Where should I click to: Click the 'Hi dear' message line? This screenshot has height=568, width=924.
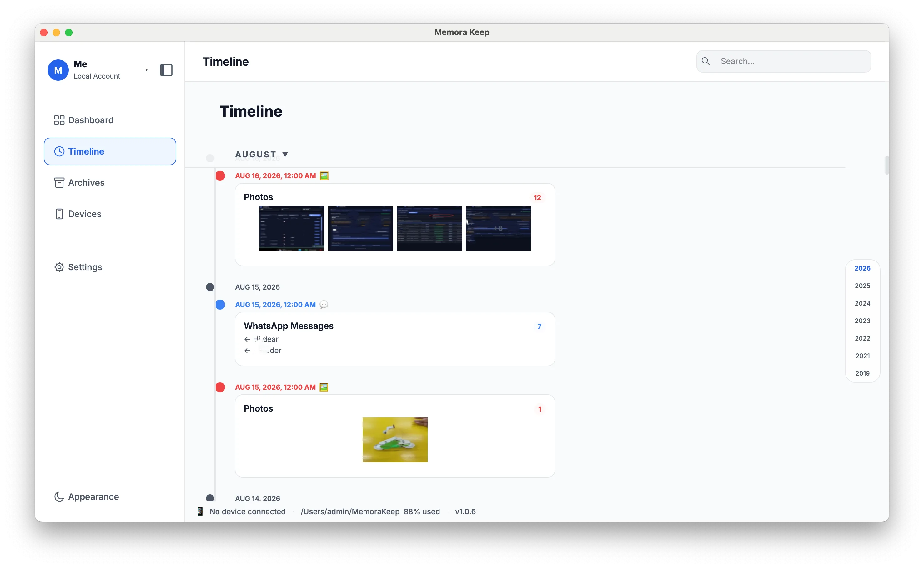[261, 339]
